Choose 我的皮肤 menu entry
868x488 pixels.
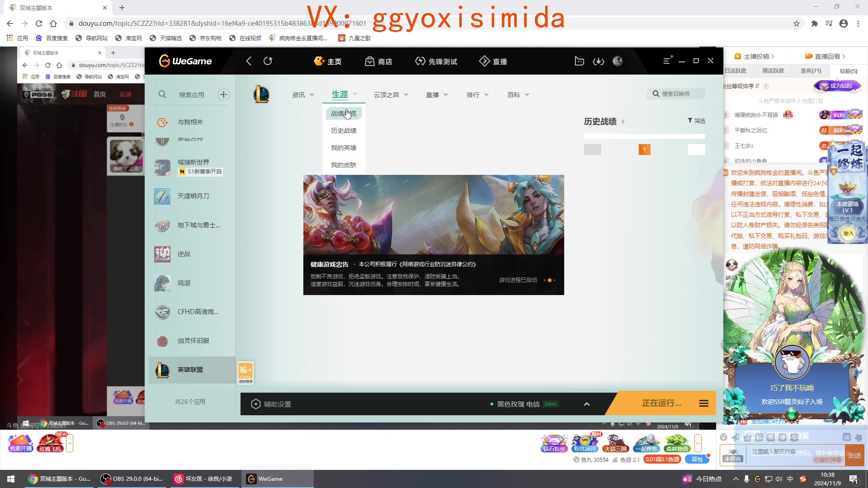[344, 165]
